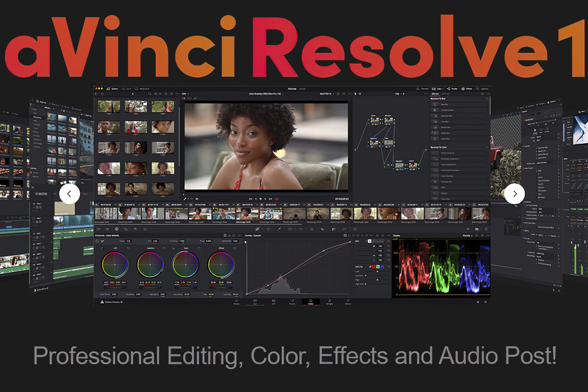588x392 pixels.
Task: Select the ACES Transform effect
Action: [x=458, y=153]
